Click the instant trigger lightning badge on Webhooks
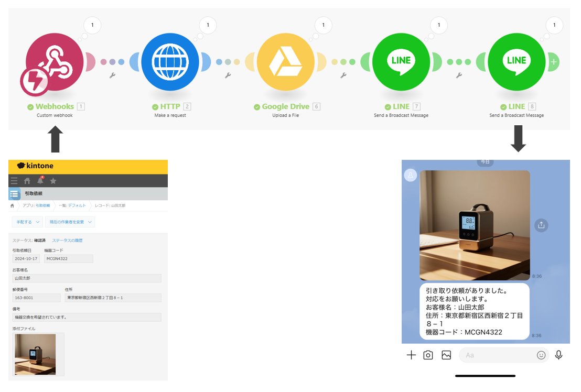This screenshot has width=581, height=392. click(34, 81)
